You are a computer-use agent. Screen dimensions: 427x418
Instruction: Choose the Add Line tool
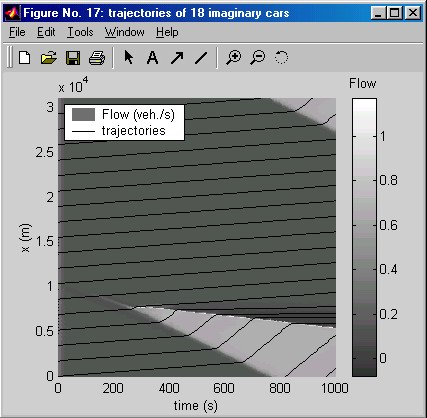click(x=201, y=58)
